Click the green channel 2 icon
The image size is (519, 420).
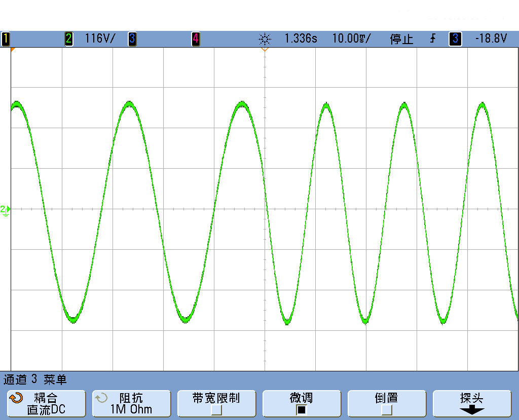[x=68, y=38]
